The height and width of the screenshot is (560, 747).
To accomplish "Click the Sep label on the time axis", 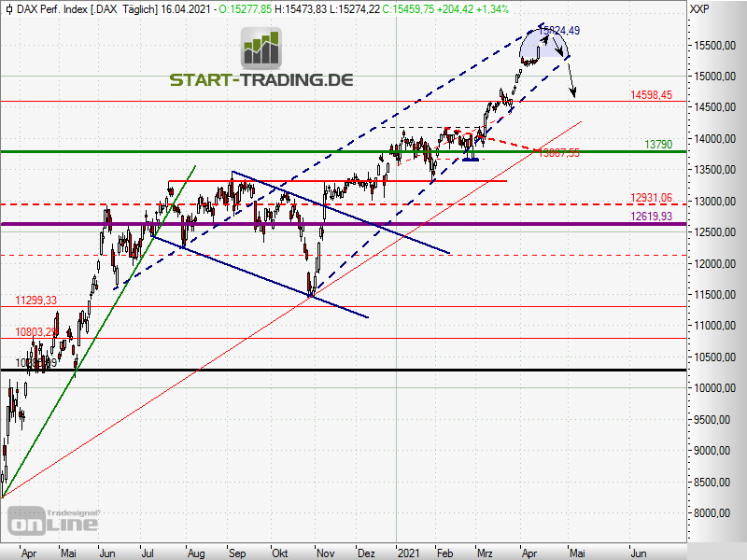I will pos(237,553).
